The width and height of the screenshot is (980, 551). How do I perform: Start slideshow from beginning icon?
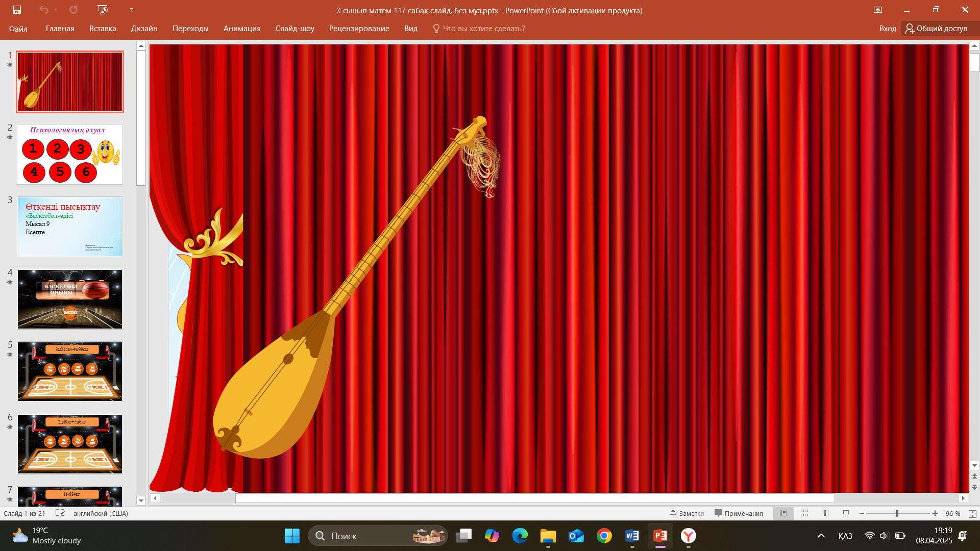[x=103, y=10]
